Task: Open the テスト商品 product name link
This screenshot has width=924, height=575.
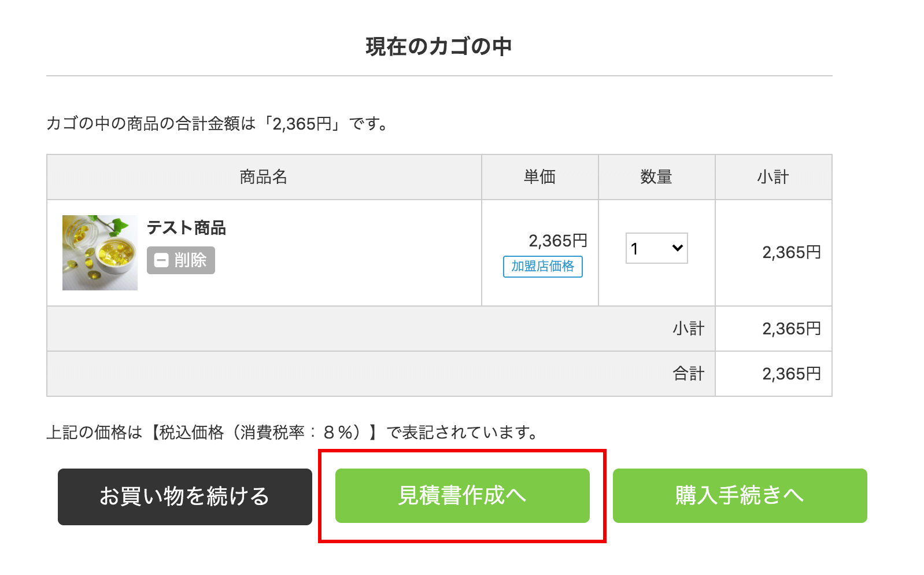Action: point(186,228)
